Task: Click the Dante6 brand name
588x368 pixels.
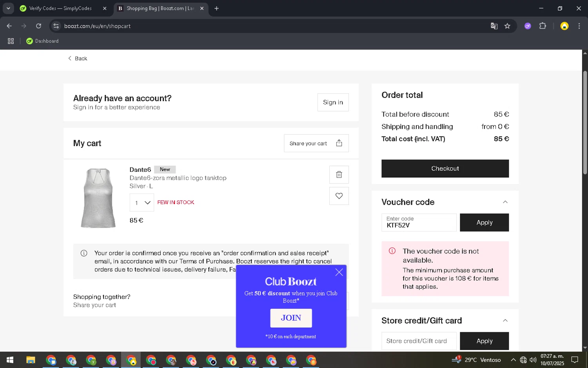Action: 140,169
